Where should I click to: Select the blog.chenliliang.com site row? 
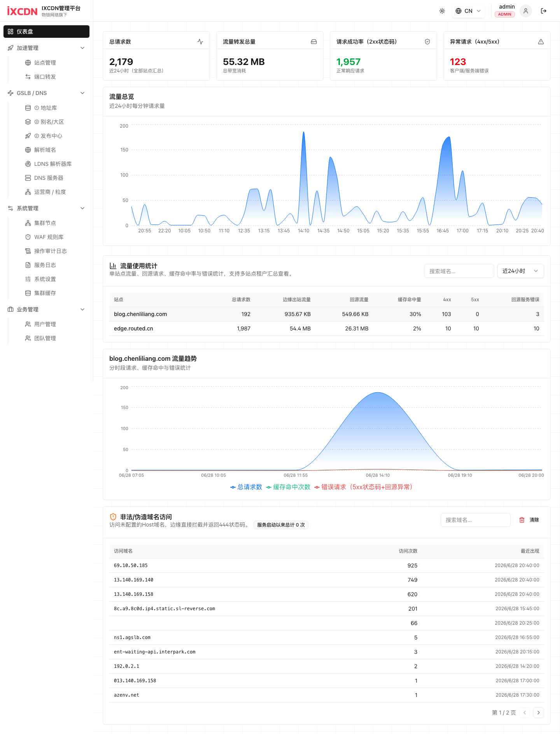click(327, 314)
